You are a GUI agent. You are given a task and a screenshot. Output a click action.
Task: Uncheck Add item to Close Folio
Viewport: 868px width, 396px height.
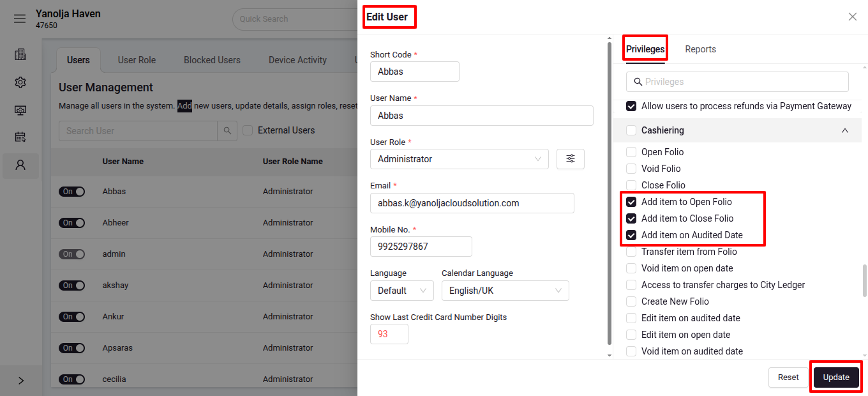[631, 218]
